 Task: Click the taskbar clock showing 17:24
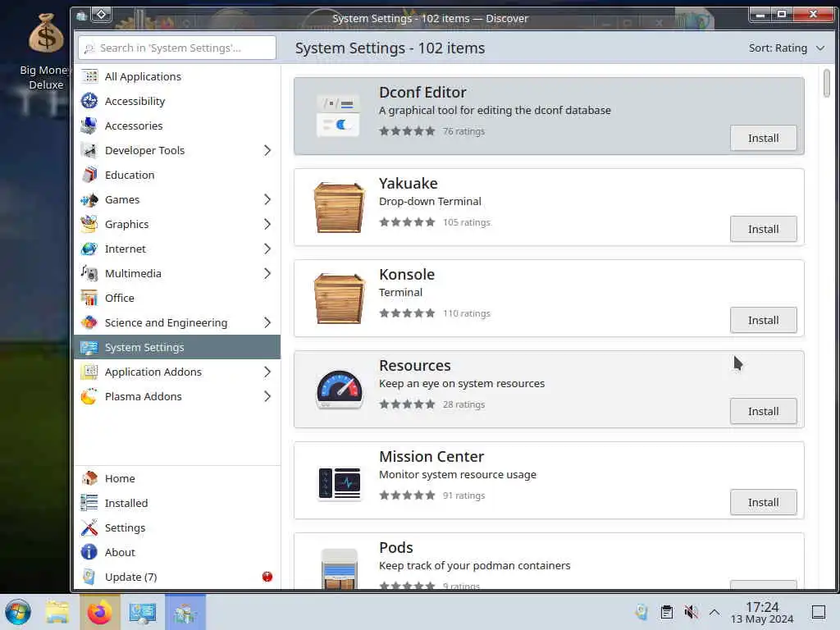click(x=762, y=612)
